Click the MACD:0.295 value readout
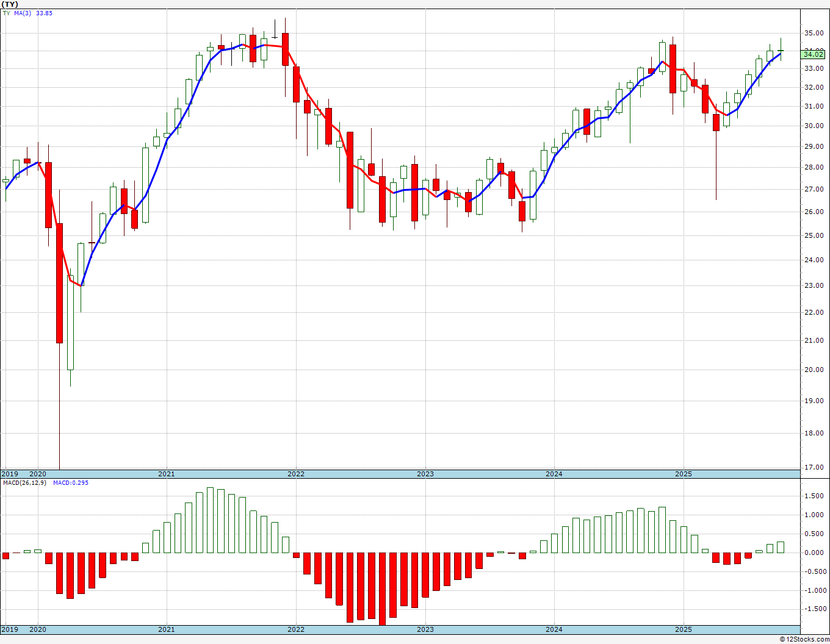 pos(71,483)
